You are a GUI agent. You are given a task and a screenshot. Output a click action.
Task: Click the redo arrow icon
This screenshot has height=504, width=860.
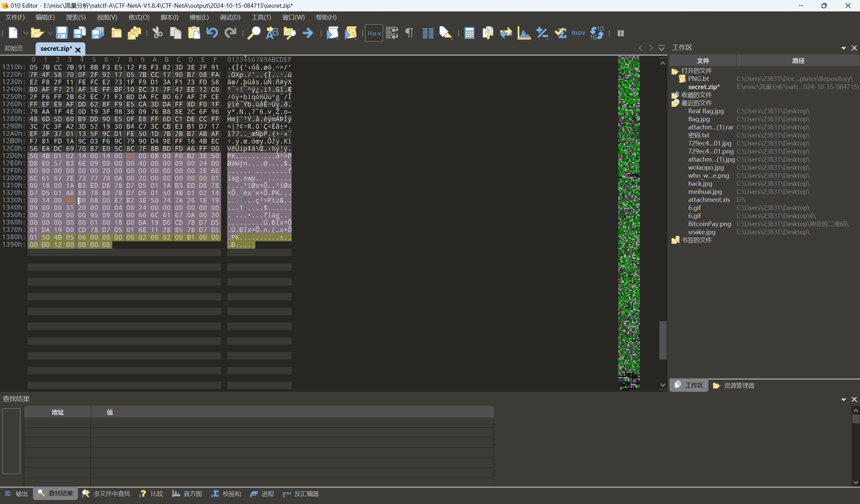pyautogui.click(x=231, y=33)
